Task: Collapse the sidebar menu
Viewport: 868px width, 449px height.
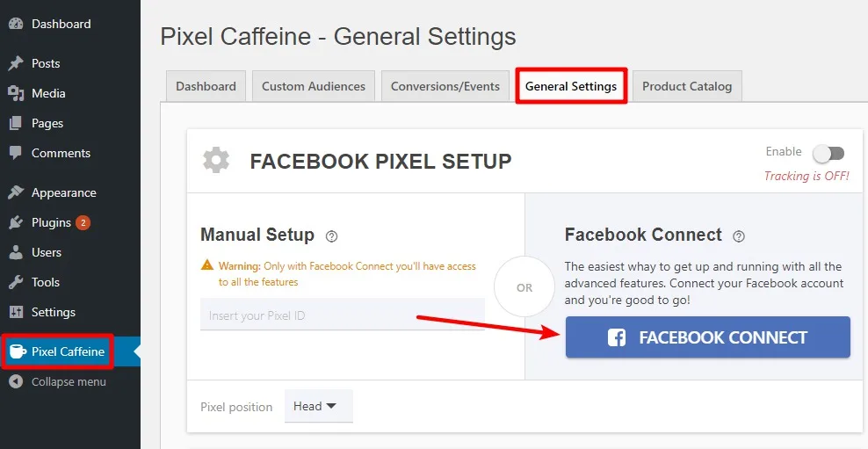Action: pos(58,381)
